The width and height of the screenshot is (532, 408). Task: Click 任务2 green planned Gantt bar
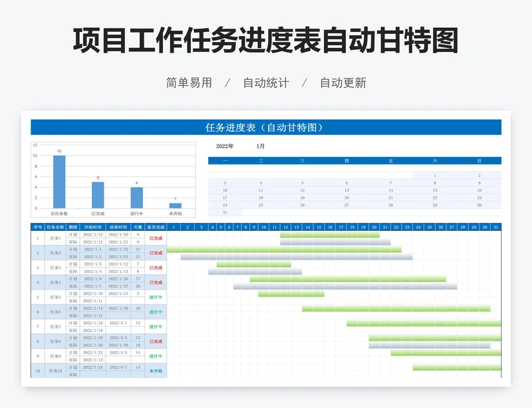point(285,250)
